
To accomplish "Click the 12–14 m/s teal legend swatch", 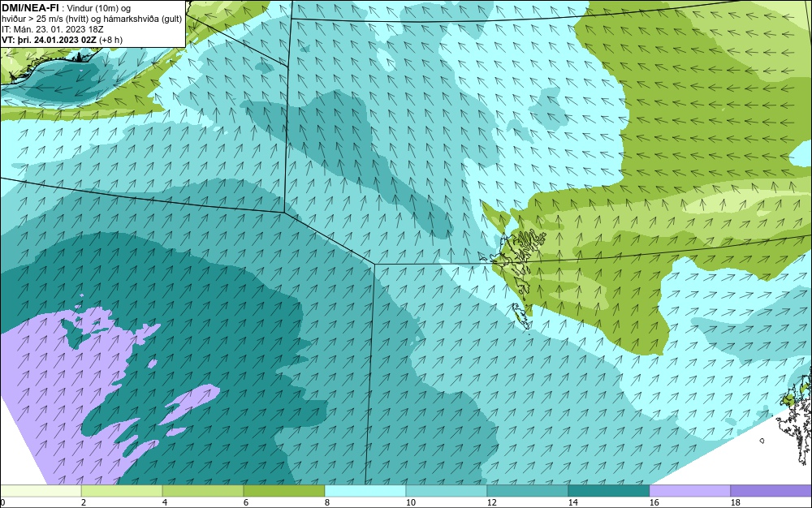I will tap(528, 490).
